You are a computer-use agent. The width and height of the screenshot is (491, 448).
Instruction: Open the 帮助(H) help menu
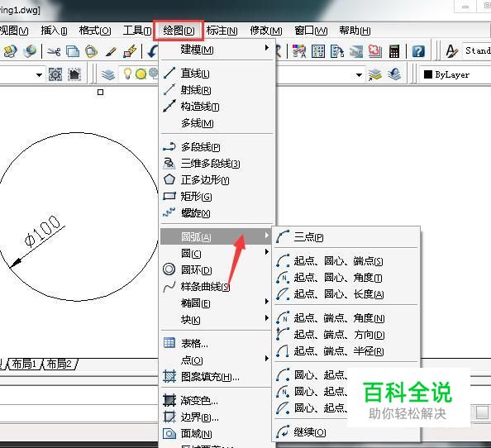pyautogui.click(x=355, y=31)
